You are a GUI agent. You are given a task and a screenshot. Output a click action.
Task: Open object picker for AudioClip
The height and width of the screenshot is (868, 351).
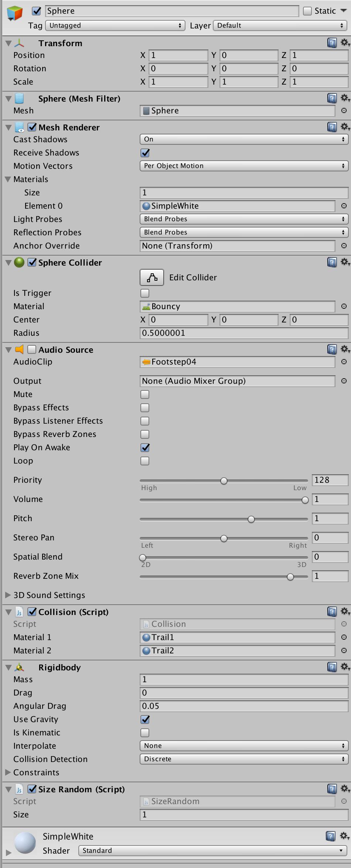click(344, 362)
